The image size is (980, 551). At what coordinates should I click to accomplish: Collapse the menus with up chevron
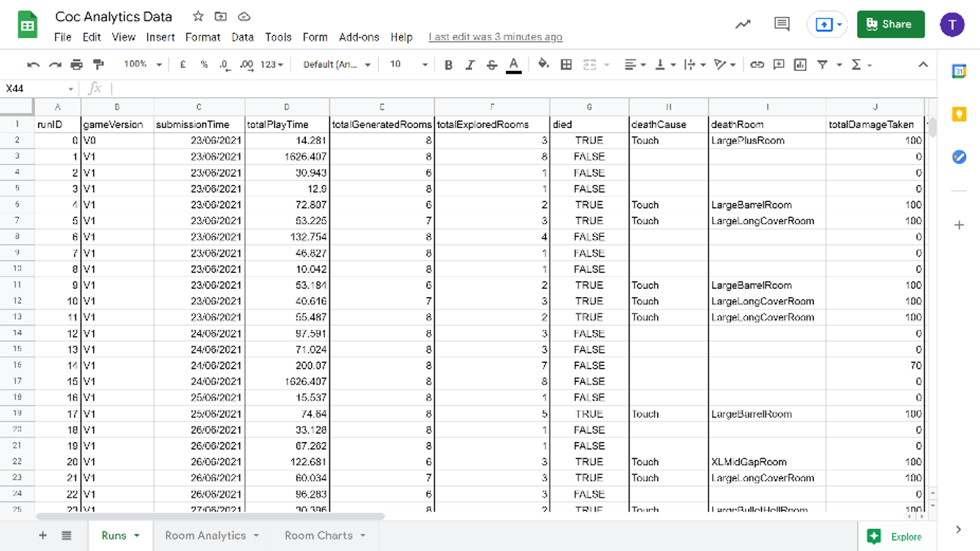click(x=923, y=64)
